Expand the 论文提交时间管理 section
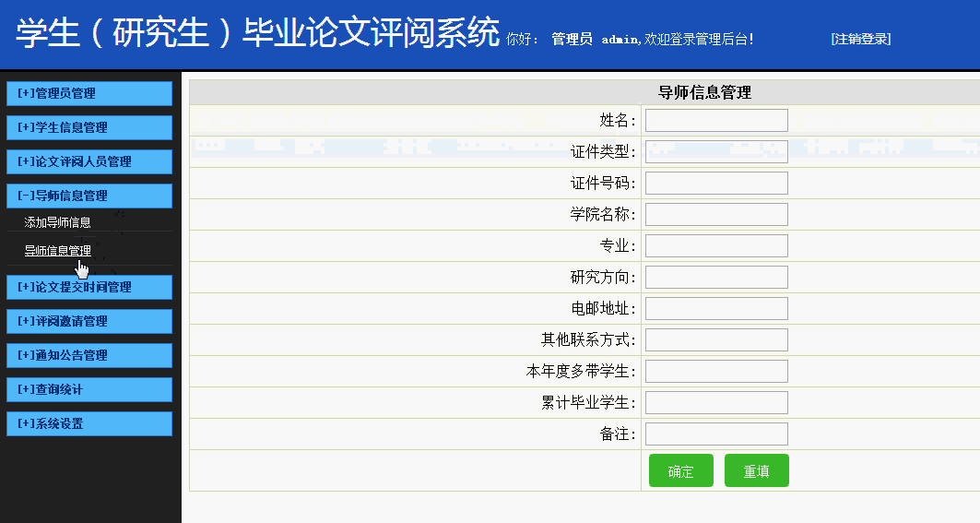The height and width of the screenshot is (523, 980). pyautogui.click(x=89, y=287)
